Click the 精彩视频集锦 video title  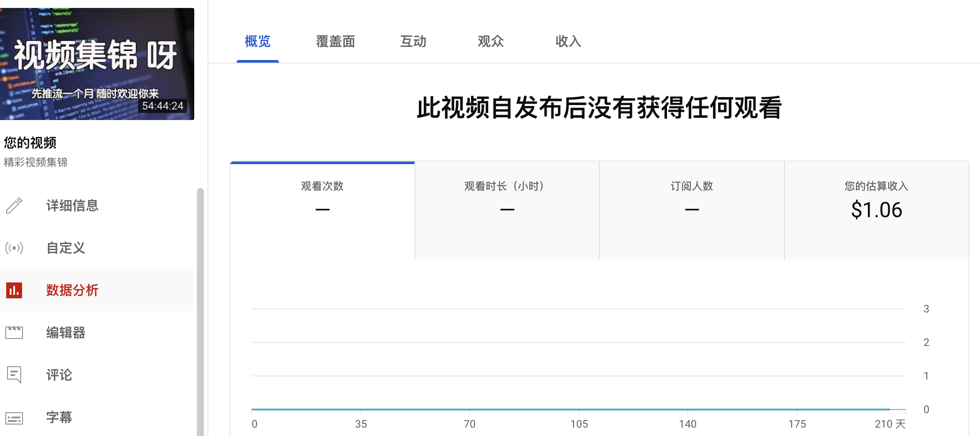[36, 162]
